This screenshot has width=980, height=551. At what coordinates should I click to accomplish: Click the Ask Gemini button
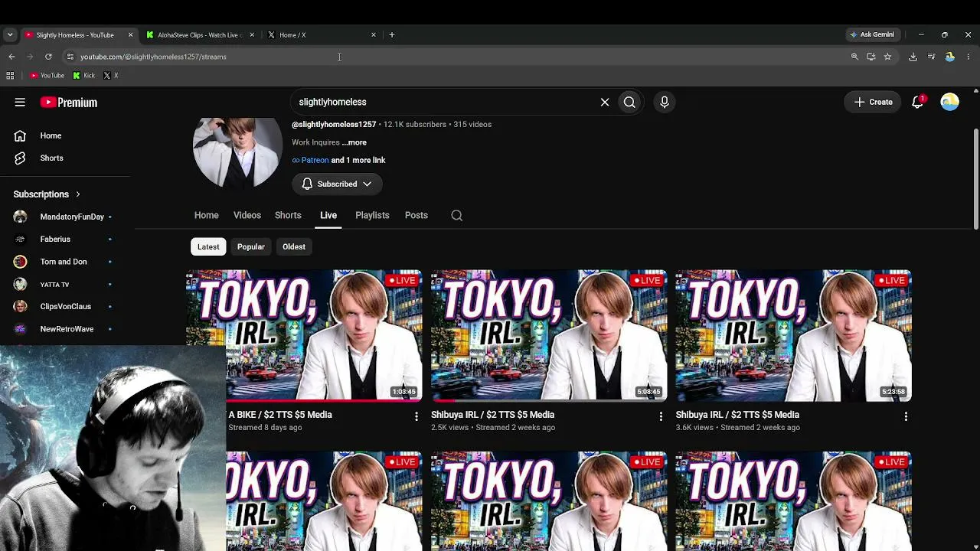click(x=872, y=34)
